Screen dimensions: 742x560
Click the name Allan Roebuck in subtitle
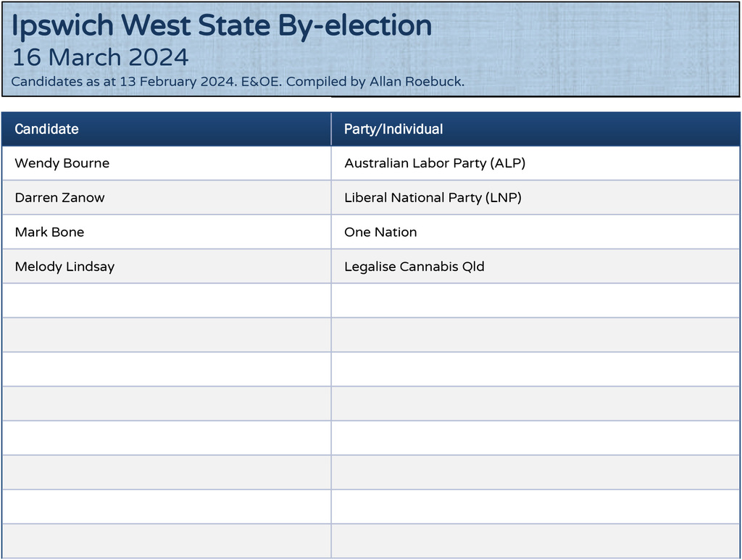pyautogui.click(x=416, y=81)
